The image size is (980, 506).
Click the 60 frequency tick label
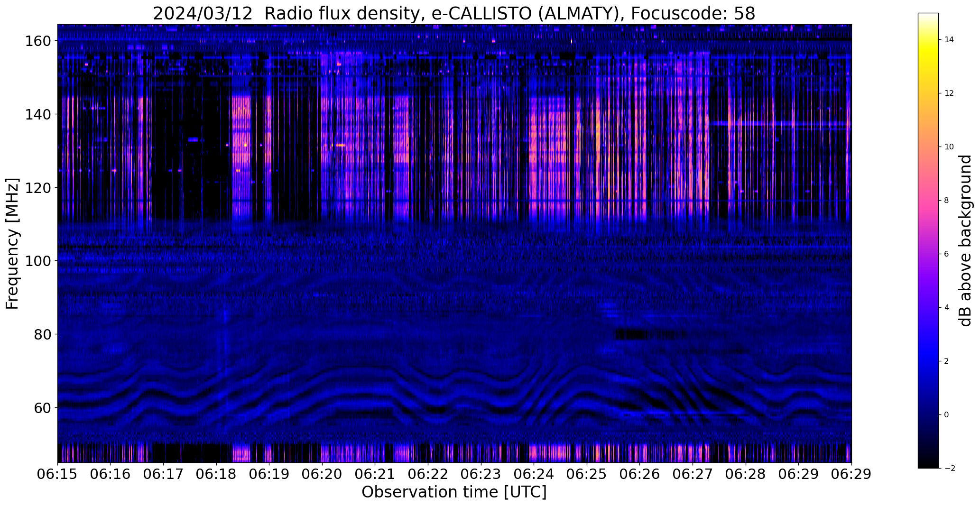(42, 407)
